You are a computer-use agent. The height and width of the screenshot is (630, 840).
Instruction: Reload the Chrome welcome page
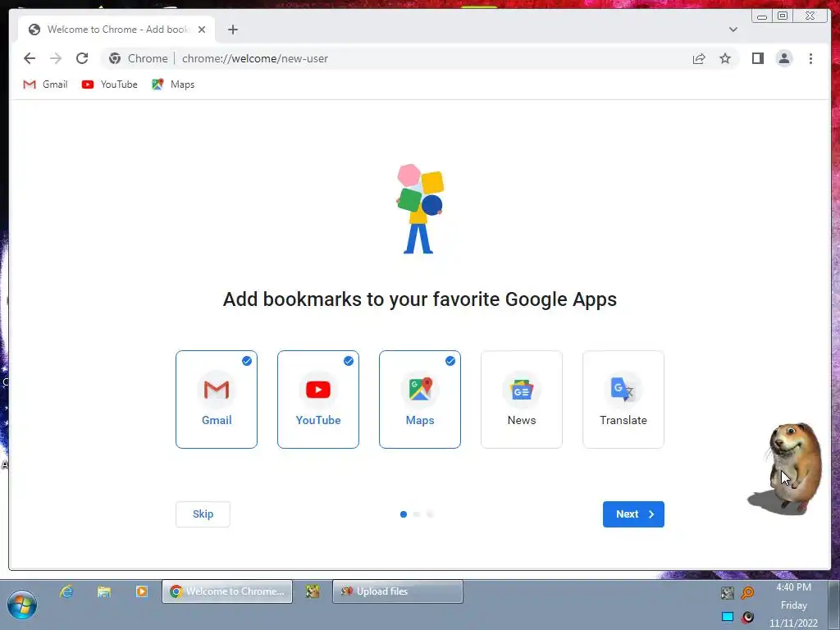(82, 58)
